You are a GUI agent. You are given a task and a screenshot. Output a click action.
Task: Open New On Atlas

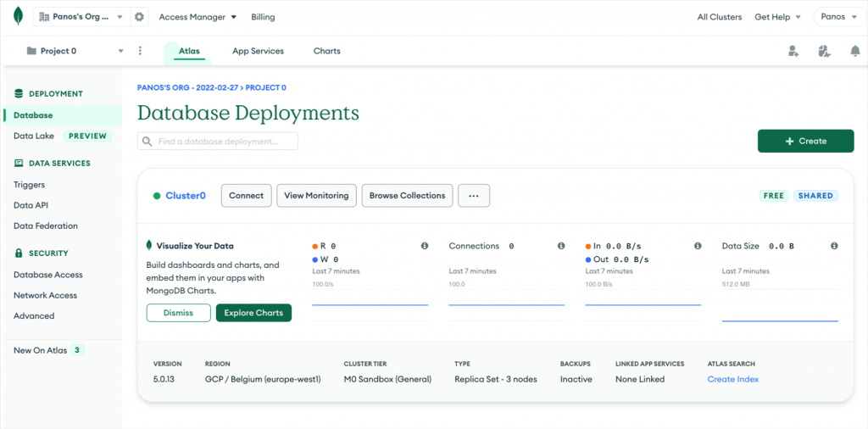tap(41, 350)
